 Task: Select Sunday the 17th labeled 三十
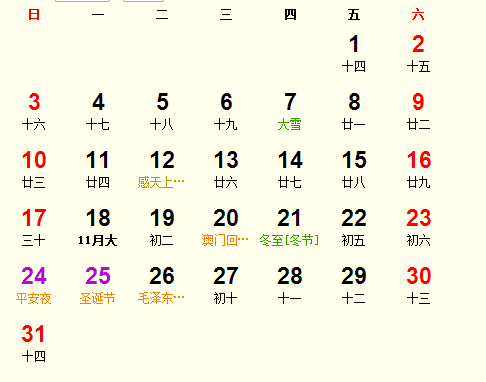click(x=34, y=227)
